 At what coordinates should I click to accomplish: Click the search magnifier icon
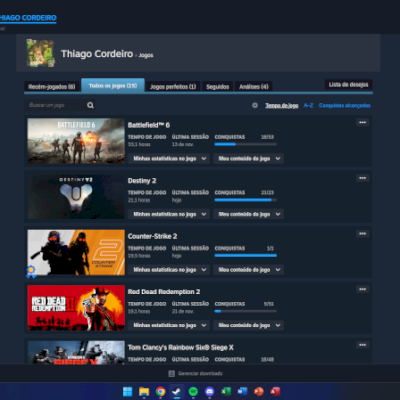point(90,105)
